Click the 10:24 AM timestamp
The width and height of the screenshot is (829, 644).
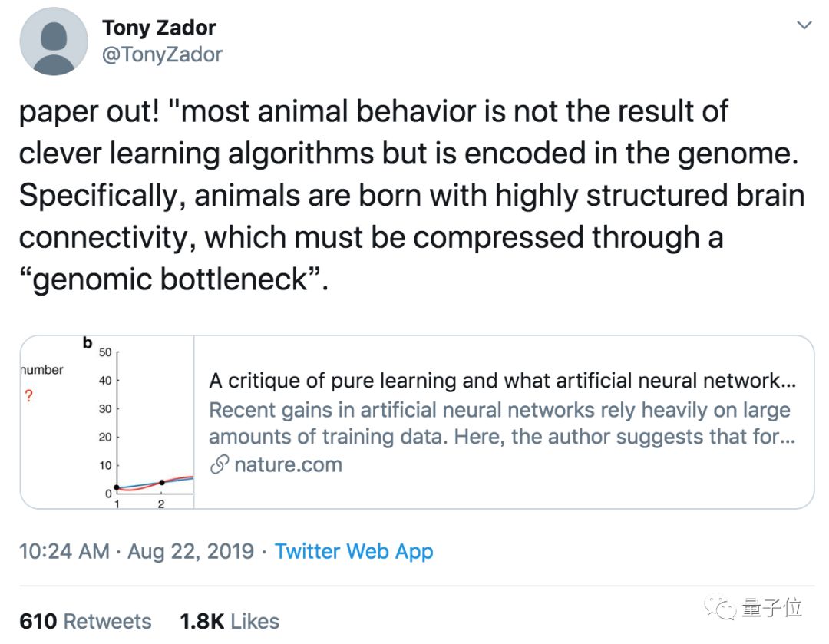64,551
